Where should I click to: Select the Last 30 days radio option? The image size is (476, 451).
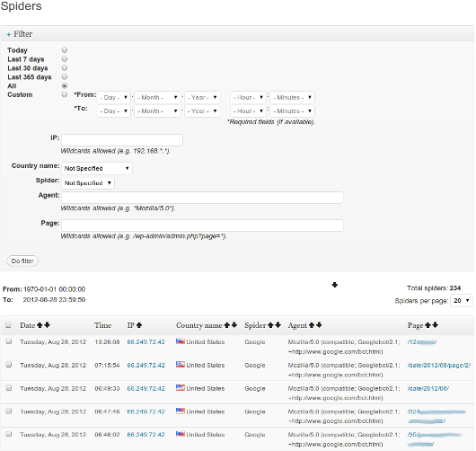65,67
